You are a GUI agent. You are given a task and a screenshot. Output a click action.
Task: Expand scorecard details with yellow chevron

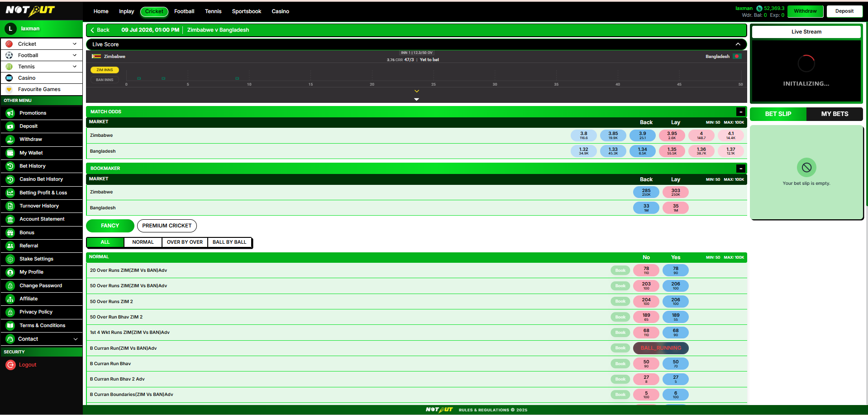coord(417,91)
